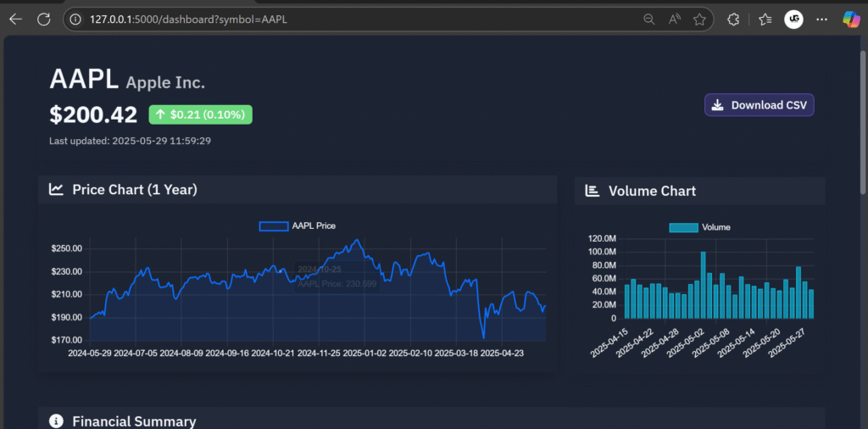The height and width of the screenshot is (429, 868).
Task: Toggle Volume legend in volume chart
Action: (699, 227)
